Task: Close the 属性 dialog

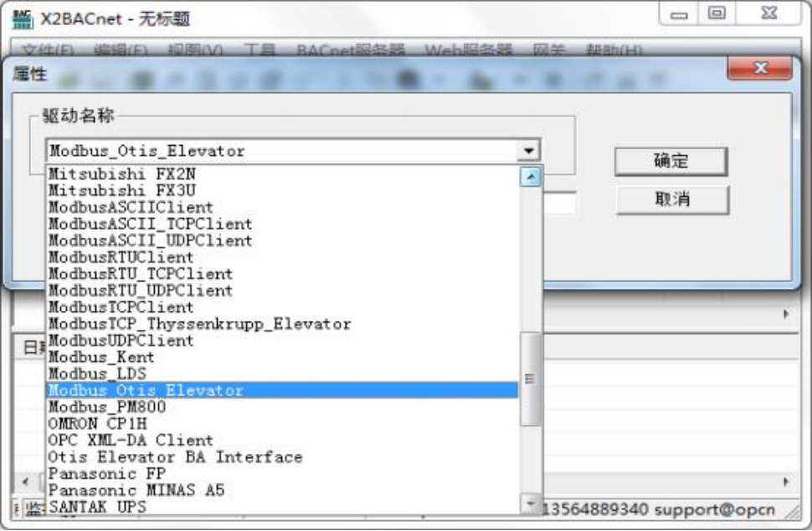Action: pos(760,69)
